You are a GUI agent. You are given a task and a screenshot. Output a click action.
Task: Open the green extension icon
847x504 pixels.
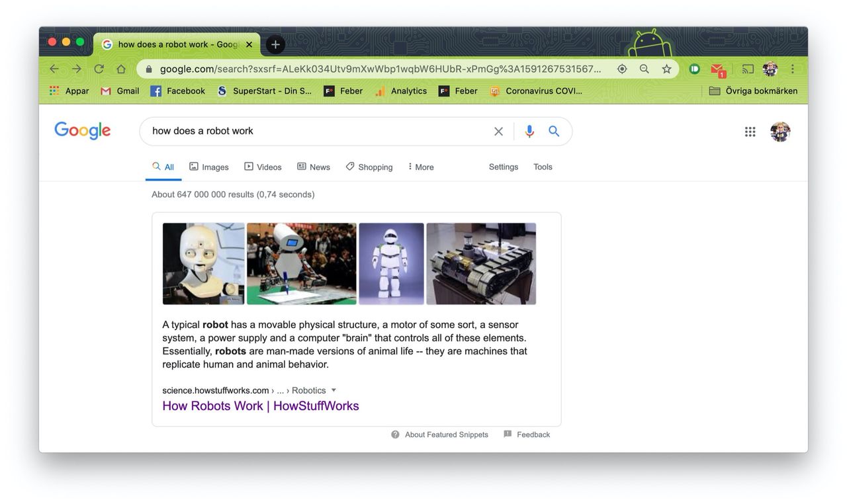pyautogui.click(x=694, y=69)
